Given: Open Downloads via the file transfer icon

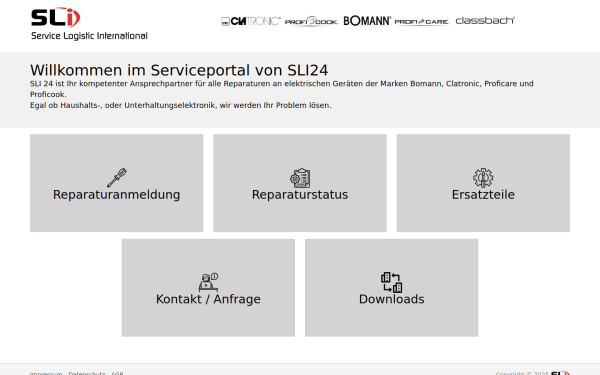Looking at the screenshot, I should pyautogui.click(x=391, y=282).
